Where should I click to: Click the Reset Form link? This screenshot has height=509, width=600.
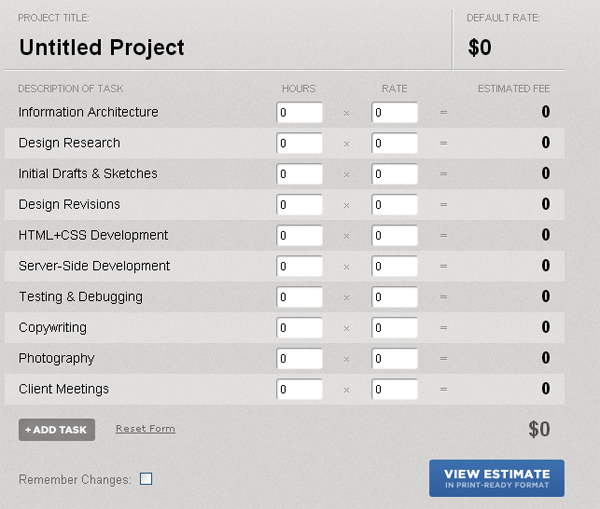[145, 429]
